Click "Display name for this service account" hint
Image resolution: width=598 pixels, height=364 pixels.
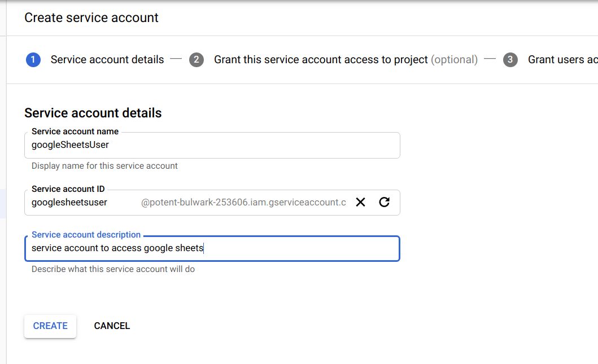point(104,166)
